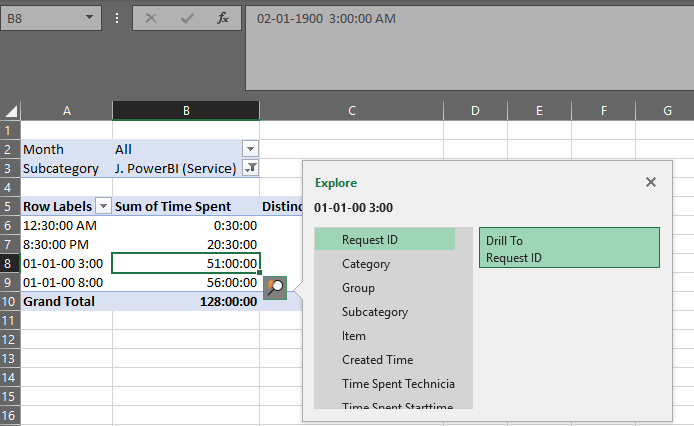Click the formula bar Enter checkmark icon
Screen dimensions: 694x426
coord(187,18)
